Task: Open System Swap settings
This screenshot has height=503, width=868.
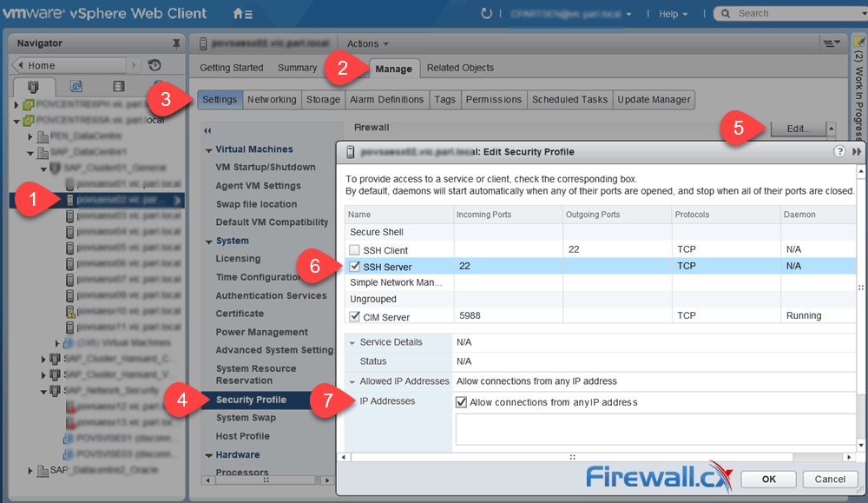Action: [x=246, y=418]
